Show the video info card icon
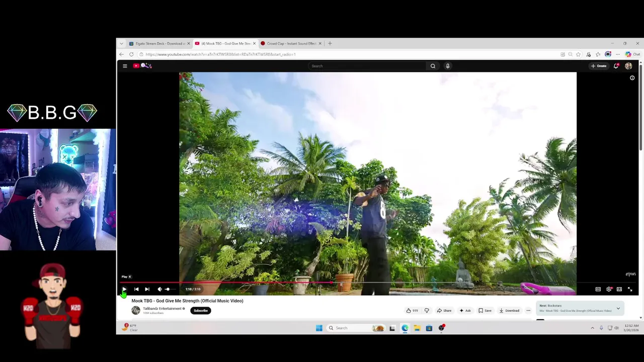 (x=632, y=78)
